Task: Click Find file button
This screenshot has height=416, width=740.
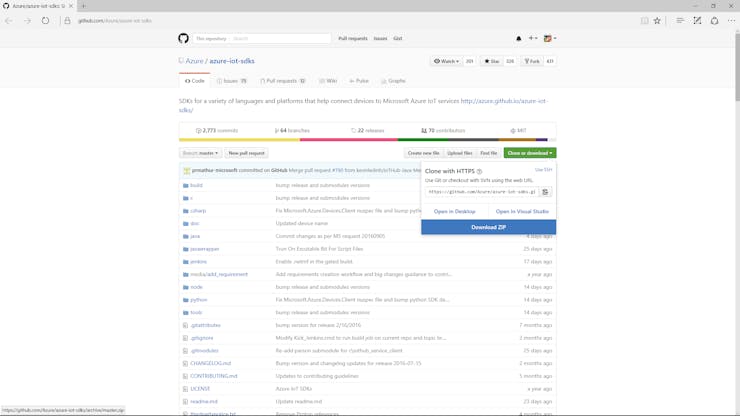Action: (488, 153)
